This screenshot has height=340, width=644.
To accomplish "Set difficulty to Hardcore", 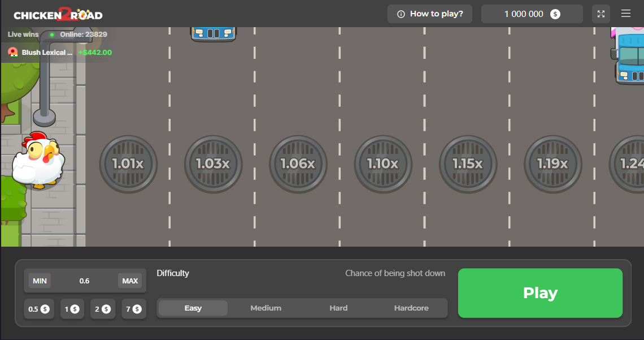I will point(411,308).
